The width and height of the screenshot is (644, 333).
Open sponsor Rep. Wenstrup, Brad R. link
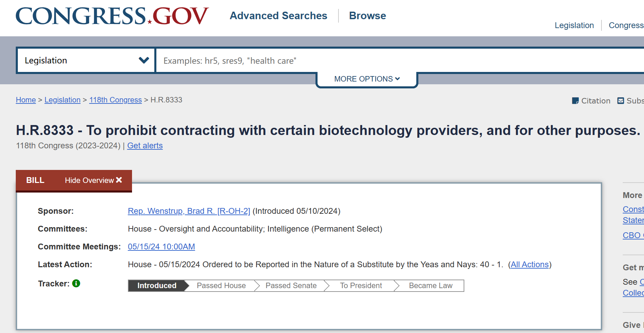[189, 211]
